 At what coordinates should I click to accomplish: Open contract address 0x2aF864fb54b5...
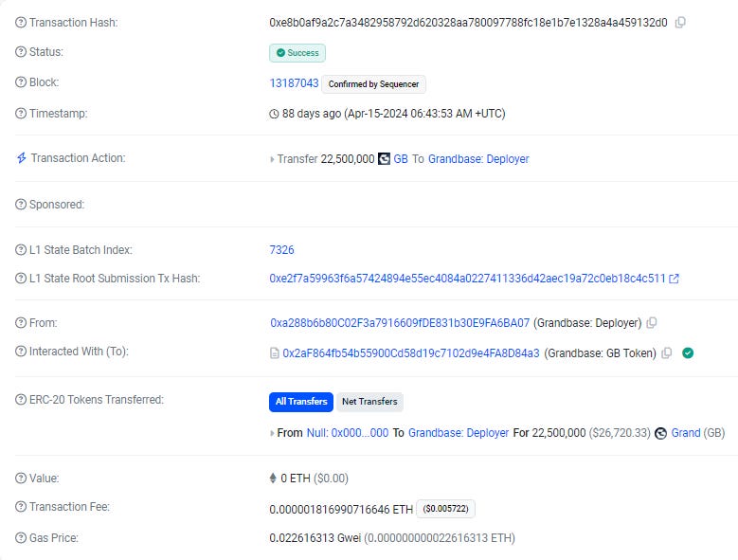tap(411, 352)
